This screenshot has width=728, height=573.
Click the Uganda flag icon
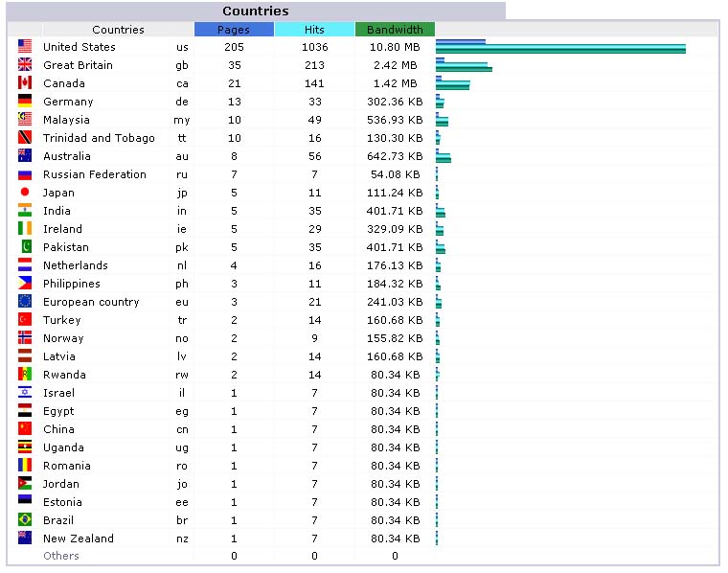coord(25,447)
